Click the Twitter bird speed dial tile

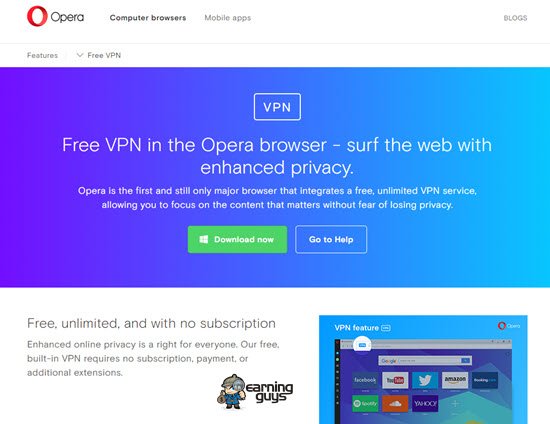coord(425,380)
